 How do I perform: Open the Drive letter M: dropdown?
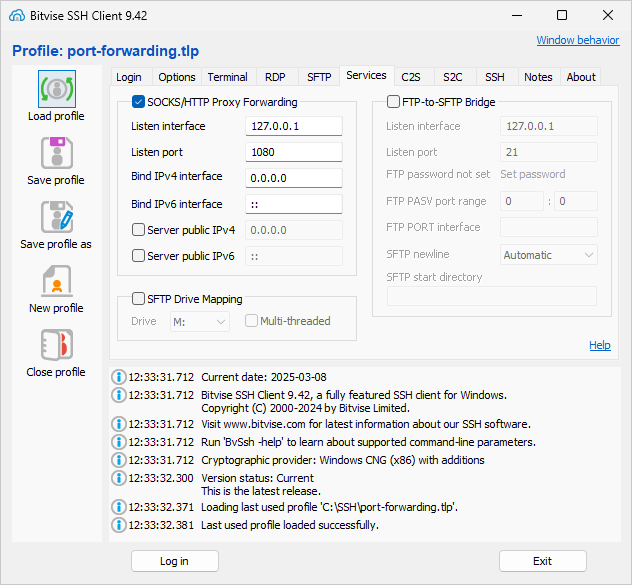pyautogui.click(x=200, y=322)
